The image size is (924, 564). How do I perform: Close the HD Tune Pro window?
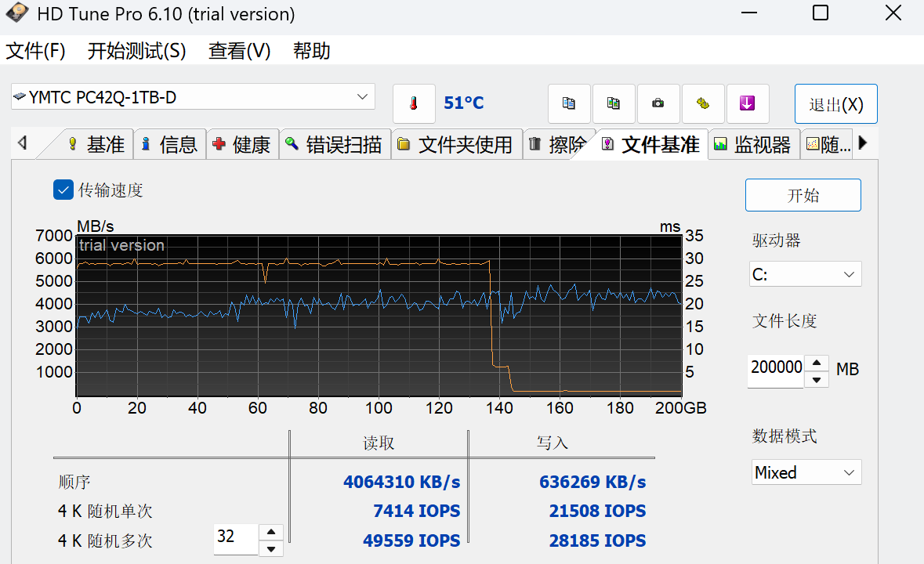tap(893, 13)
